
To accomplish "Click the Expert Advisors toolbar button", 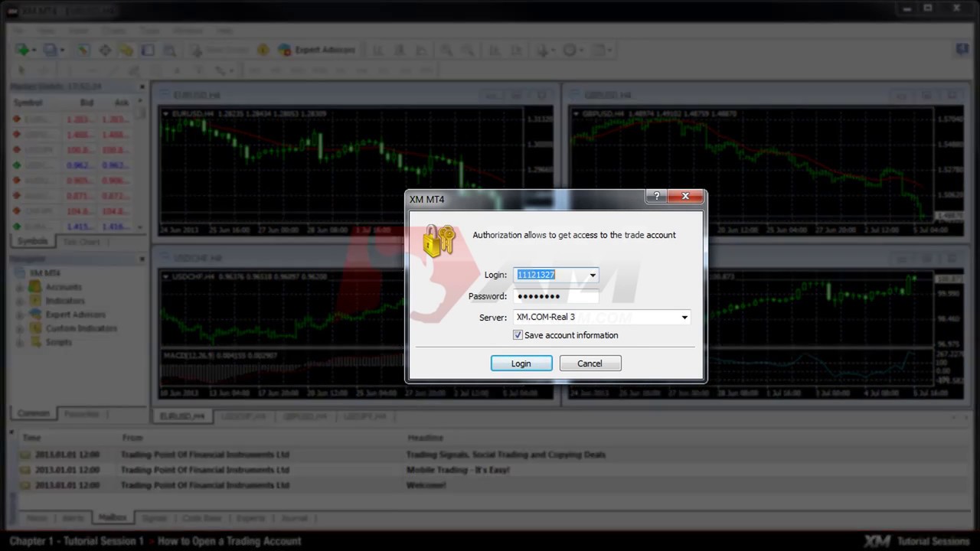I will click(317, 50).
